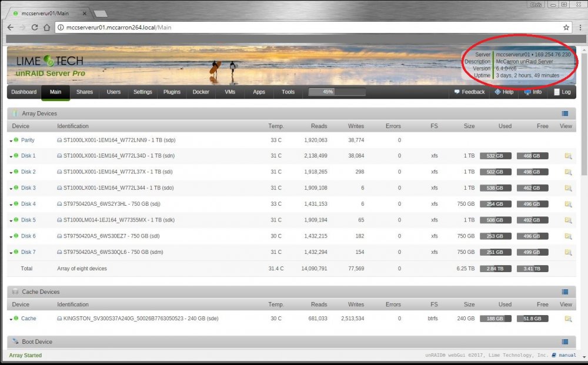Go to the Settings tab
The image size is (588, 365).
coord(143,92)
